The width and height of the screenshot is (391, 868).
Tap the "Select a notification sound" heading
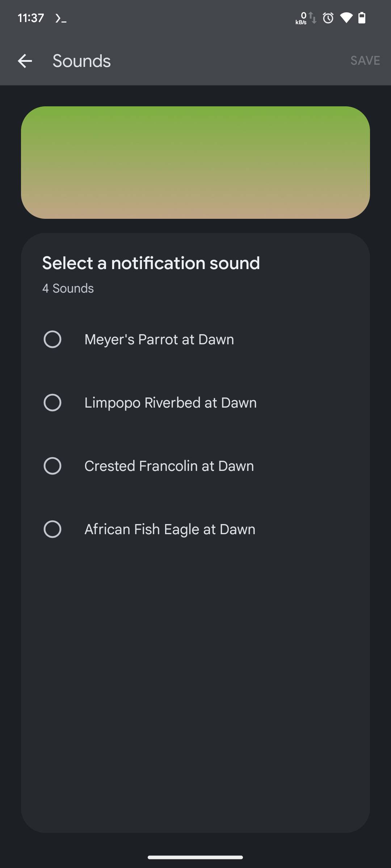(151, 263)
